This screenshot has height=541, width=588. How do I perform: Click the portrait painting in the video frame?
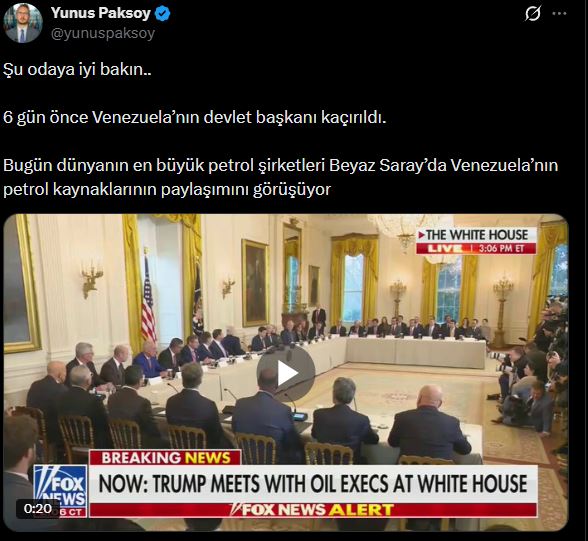[x=255, y=283]
